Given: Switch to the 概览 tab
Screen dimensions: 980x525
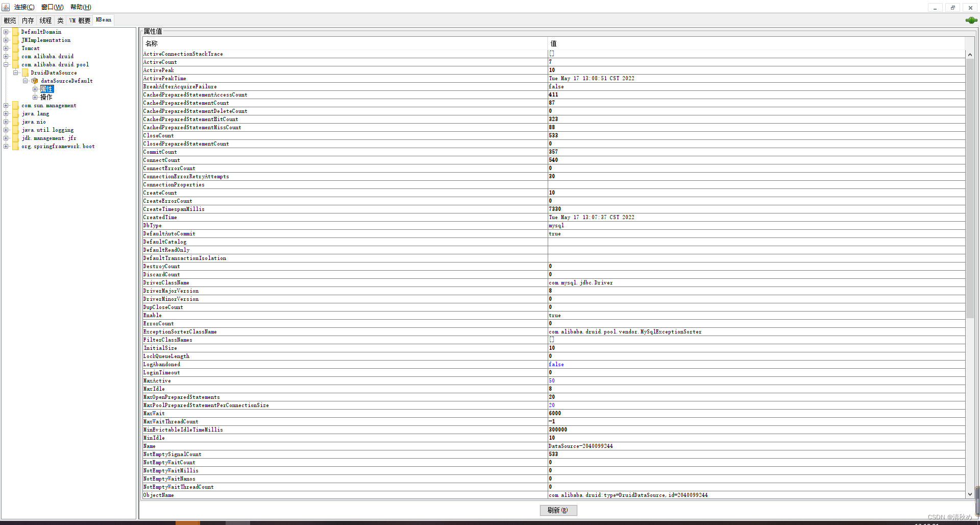Looking at the screenshot, I should click(x=10, y=20).
